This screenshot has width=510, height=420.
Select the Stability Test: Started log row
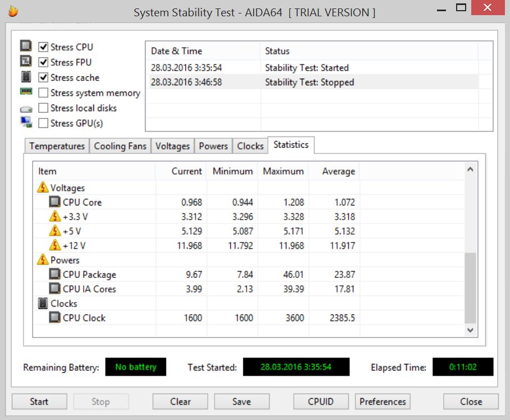(312, 67)
